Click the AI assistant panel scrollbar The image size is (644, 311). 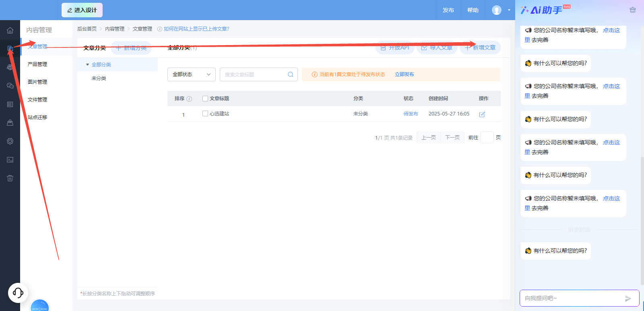[642, 221]
